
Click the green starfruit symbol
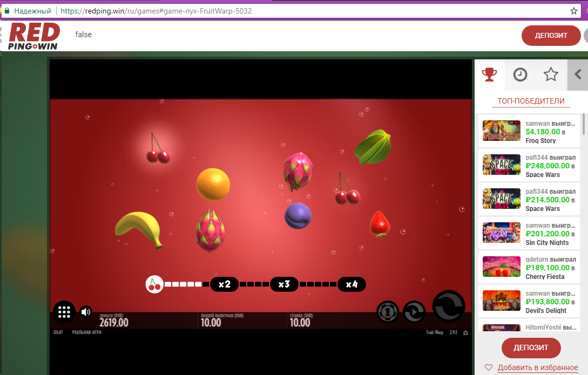click(373, 147)
